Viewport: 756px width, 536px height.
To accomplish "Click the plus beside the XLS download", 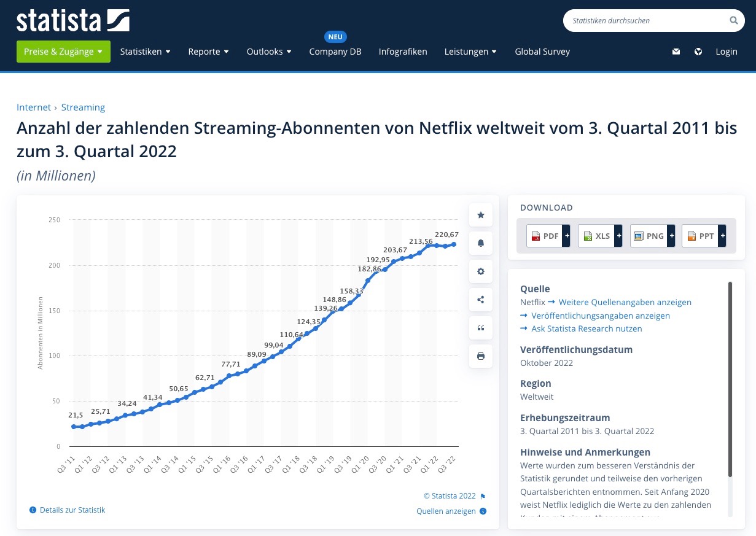I will 618,236.
